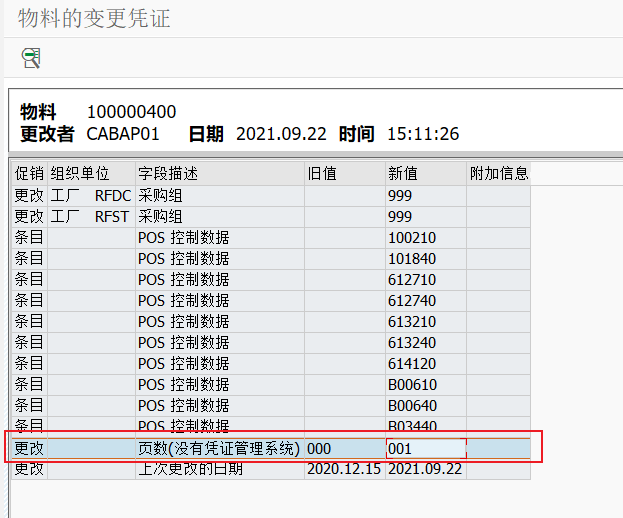
Task: Select the 新值 column header
Action: [x=426, y=174]
